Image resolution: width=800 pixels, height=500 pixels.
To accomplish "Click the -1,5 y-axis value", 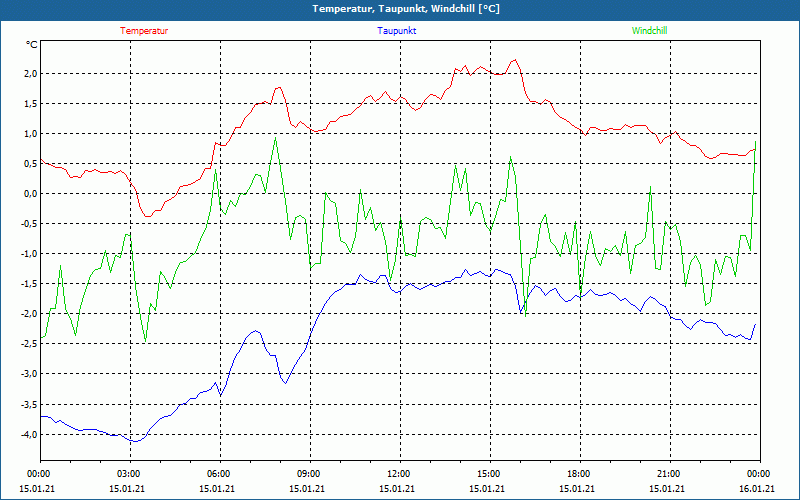I will point(29,284).
